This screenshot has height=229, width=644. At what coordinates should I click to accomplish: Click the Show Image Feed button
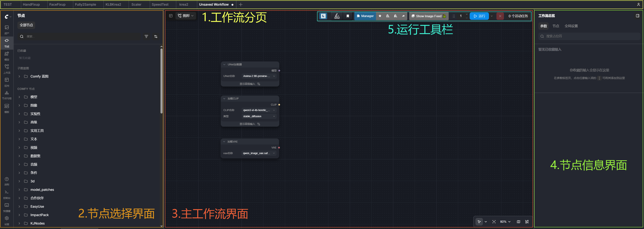[429, 16]
